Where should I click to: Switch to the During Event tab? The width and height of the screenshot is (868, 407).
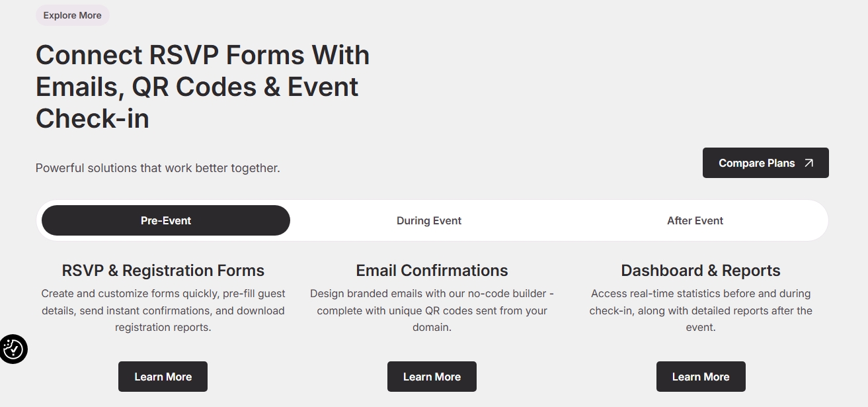[429, 220]
